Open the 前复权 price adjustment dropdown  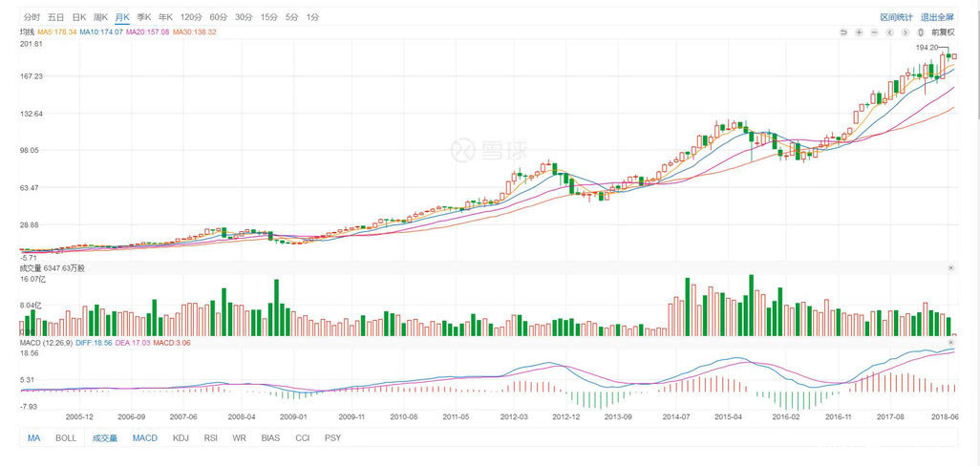[x=943, y=32]
